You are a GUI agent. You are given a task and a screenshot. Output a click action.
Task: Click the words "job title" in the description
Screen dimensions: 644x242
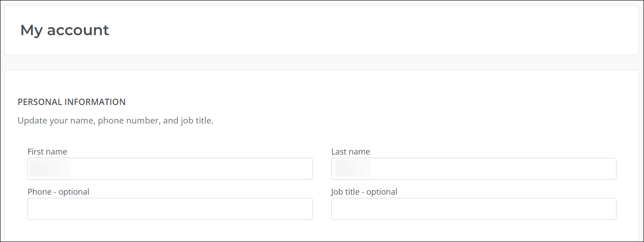point(196,121)
